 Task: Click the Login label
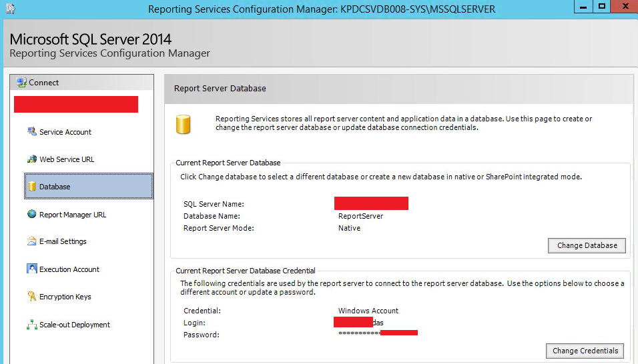point(194,323)
